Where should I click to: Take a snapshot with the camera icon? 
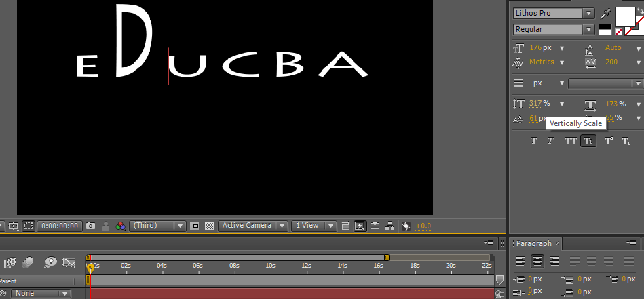[x=91, y=226]
